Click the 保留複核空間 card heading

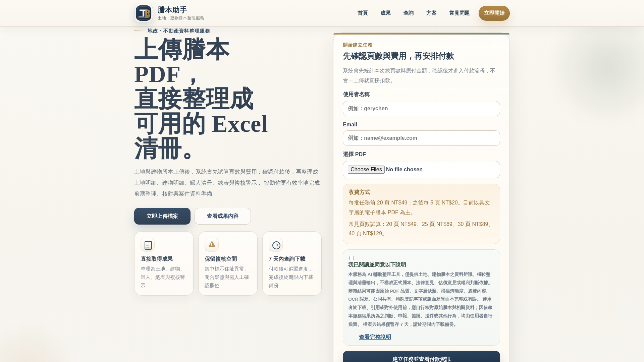[x=221, y=259]
